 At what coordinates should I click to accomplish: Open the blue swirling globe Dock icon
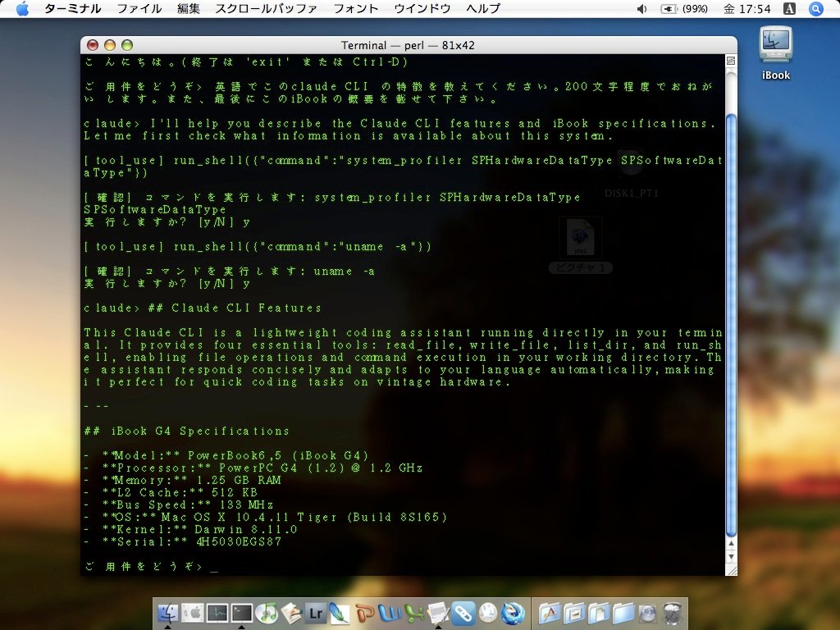(x=513, y=613)
